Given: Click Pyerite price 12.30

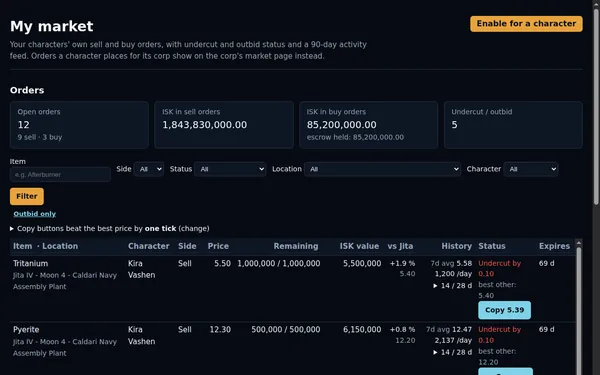Looking at the screenshot, I should (x=220, y=329).
